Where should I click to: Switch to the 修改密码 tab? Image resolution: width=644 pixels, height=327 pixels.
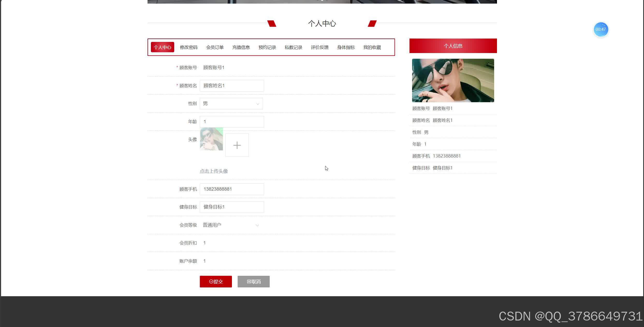[x=189, y=47]
